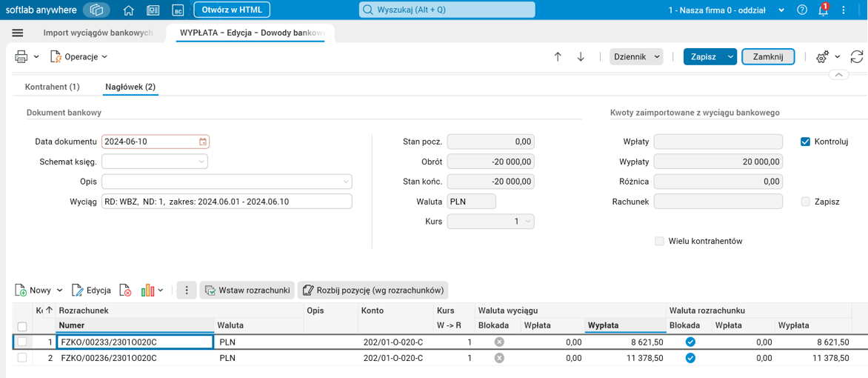Click blue check Blokada in row FZKO/00236
Screen dimensions: 868x378
[690, 358]
